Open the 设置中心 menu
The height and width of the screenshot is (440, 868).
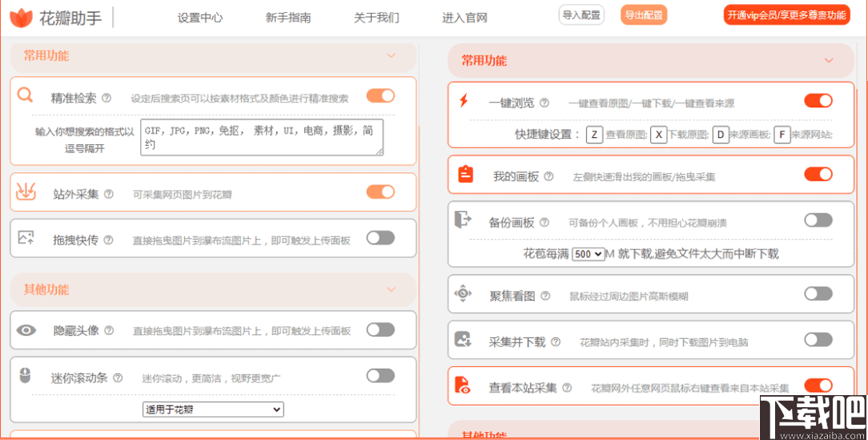coord(200,18)
